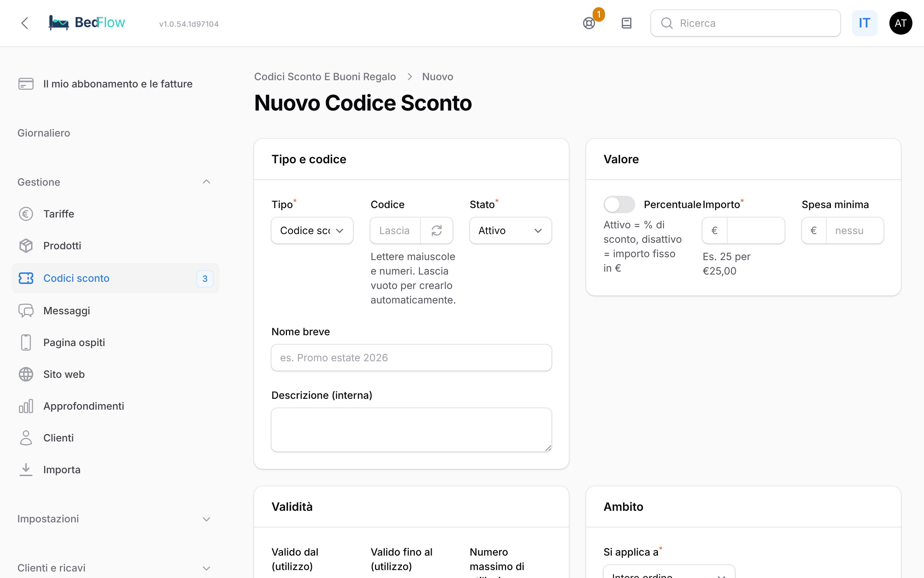Click the Tariffe euro icon

tap(26, 214)
